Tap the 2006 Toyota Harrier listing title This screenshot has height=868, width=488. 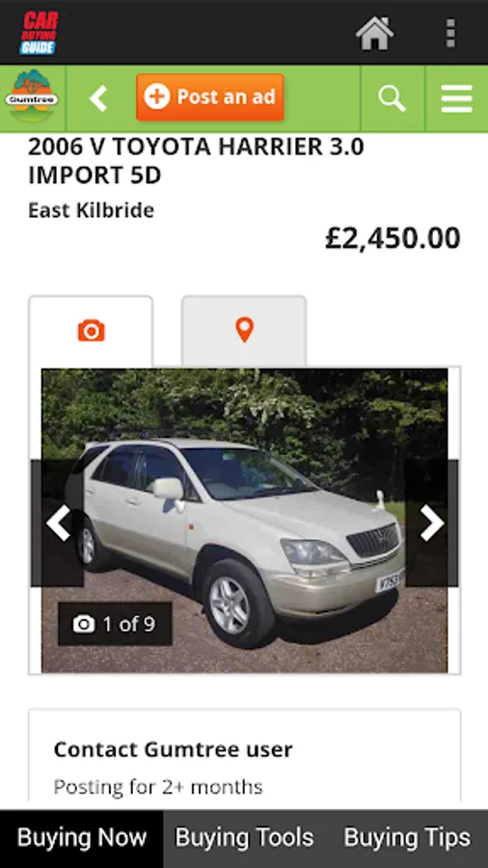(x=196, y=161)
